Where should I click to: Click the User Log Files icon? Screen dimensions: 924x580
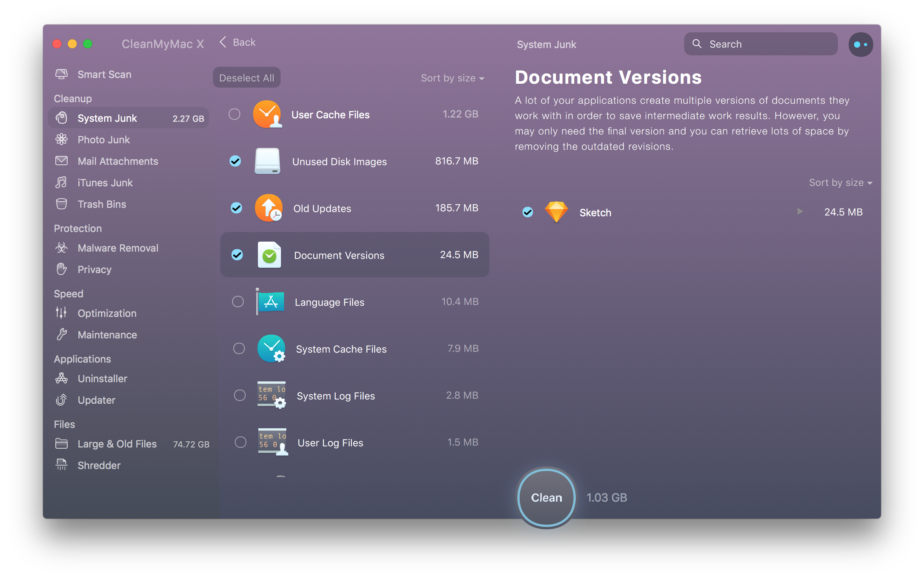[273, 442]
